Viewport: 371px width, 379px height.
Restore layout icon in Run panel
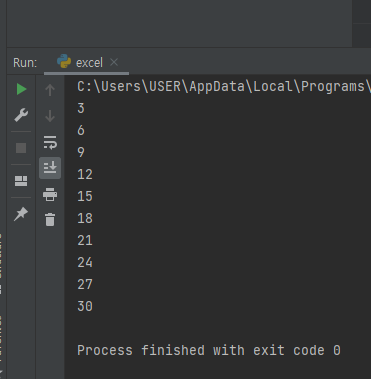pyautogui.click(x=21, y=181)
